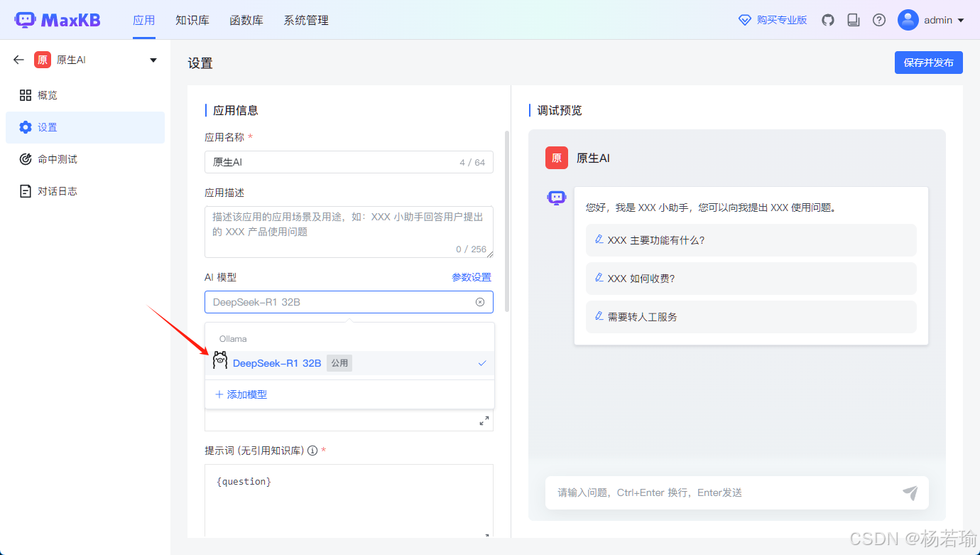This screenshot has width=980, height=555.
Task: Click 添加模型 in the dropdown
Action: [241, 394]
